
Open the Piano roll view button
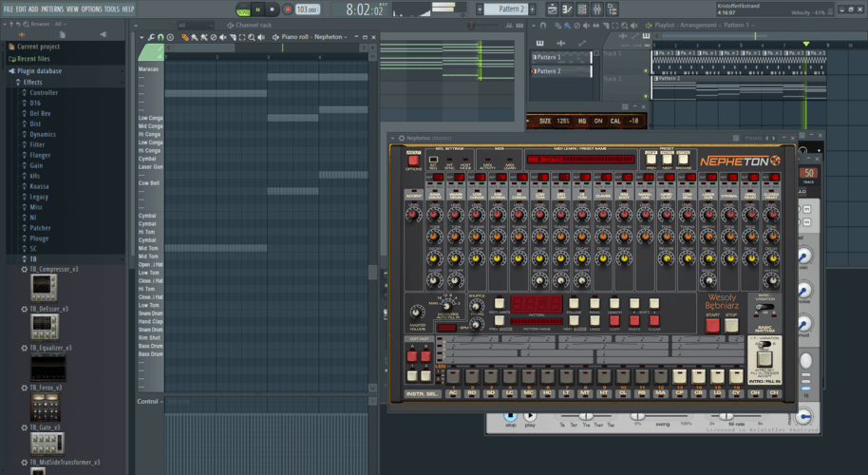point(567,9)
